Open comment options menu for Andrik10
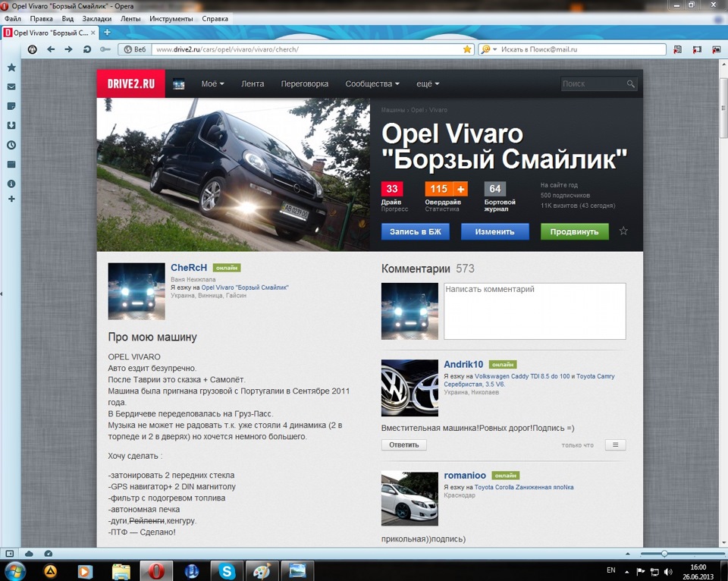The width and height of the screenshot is (728, 581). (x=615, y=445)
